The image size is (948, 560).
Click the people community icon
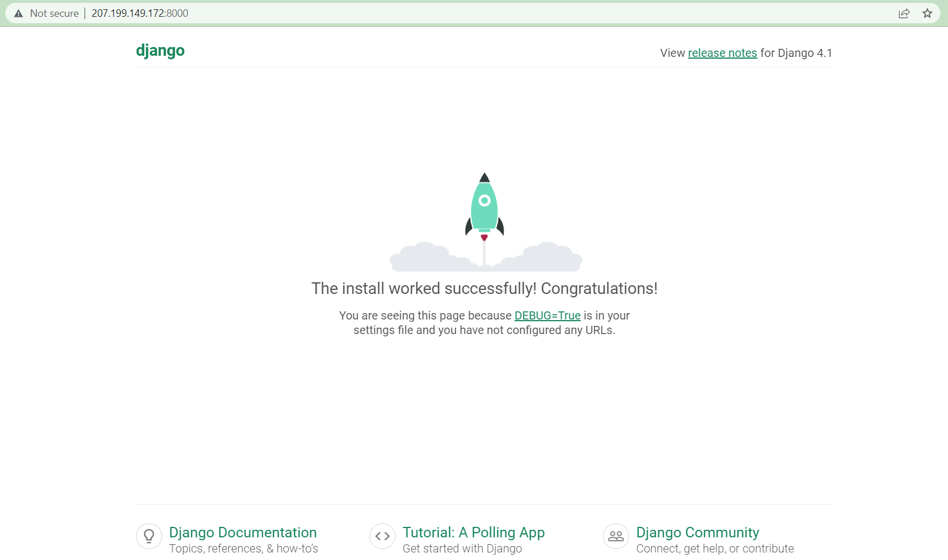pos(616,536)
